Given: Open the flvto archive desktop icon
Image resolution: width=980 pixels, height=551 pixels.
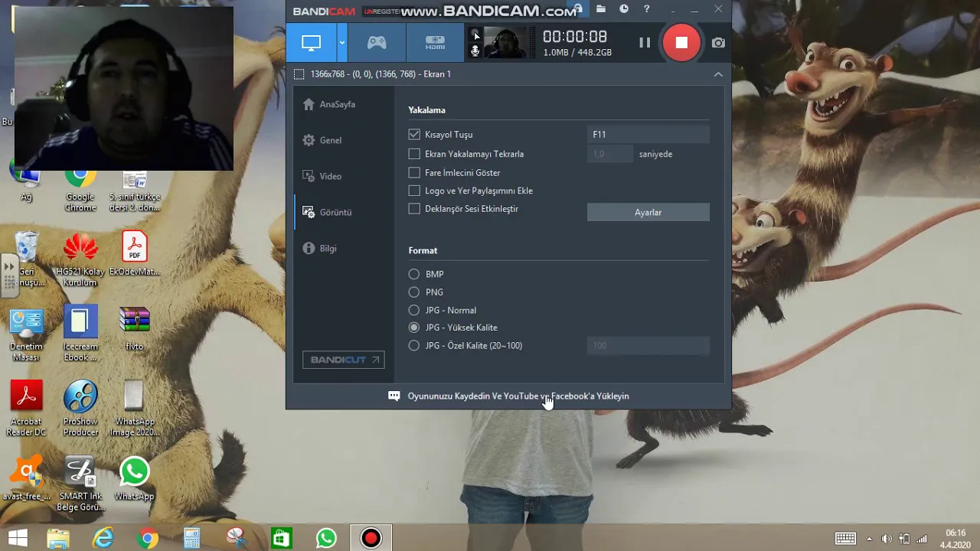Looking at the screenshot, I should (134, 329).
